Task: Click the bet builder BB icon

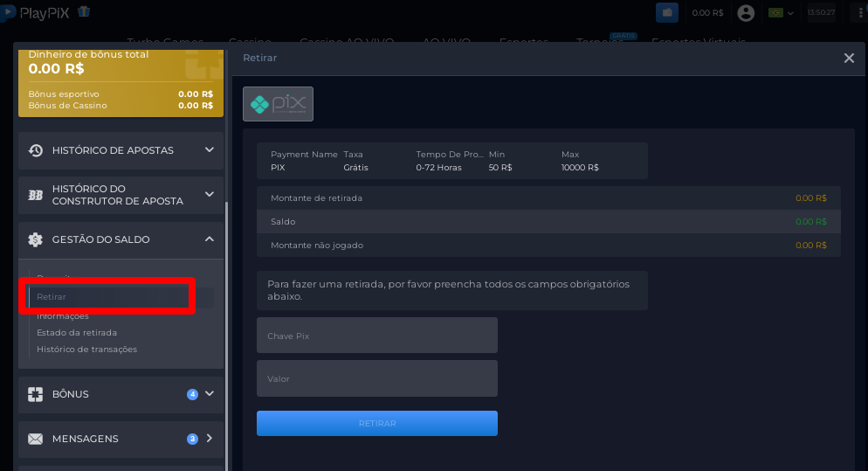Action: (36, 195)
